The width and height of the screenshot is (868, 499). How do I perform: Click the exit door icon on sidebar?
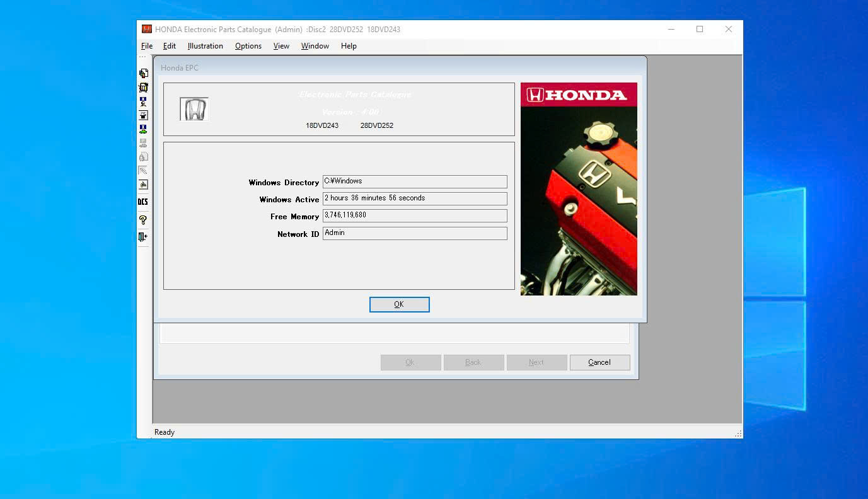(x=143, y=237)
